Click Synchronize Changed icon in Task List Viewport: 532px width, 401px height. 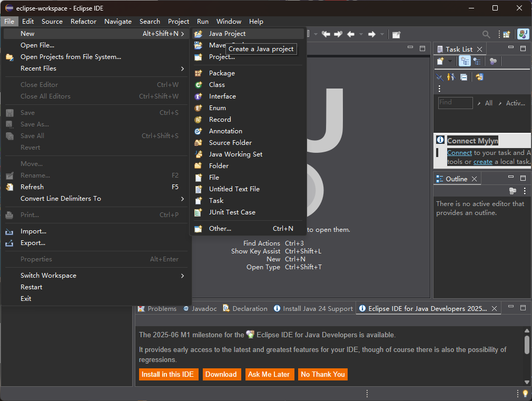click(x=479, y=77)
